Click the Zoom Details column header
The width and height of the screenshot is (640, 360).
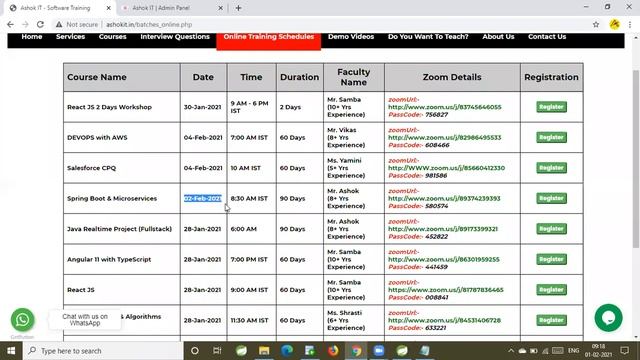[x=452, y=77]
